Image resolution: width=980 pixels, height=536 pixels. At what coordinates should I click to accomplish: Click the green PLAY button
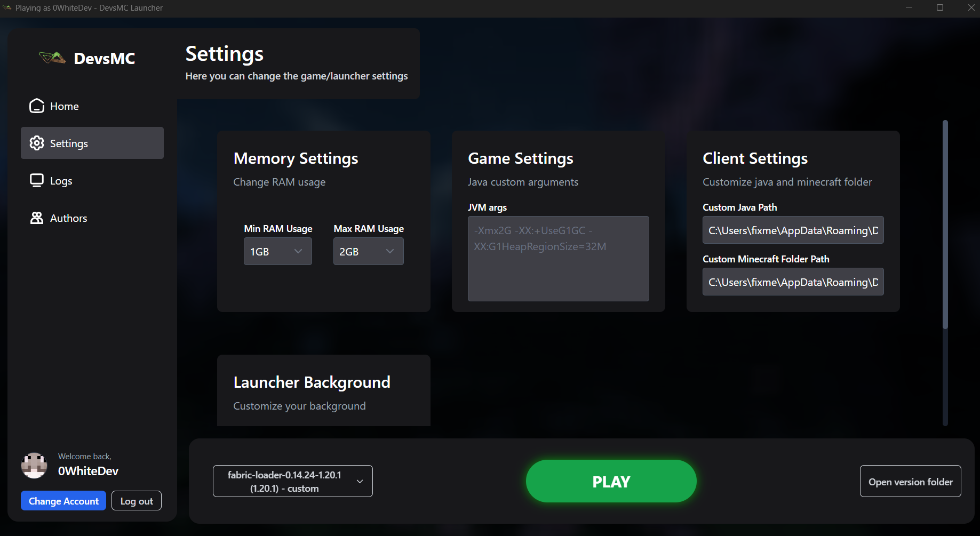(611, 481)
